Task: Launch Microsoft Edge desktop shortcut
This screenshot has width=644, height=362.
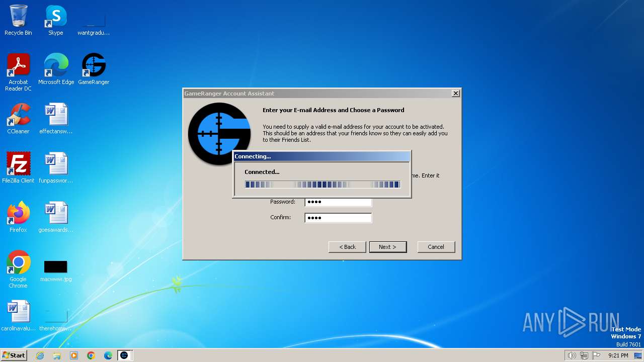Action: click(56, 69)
